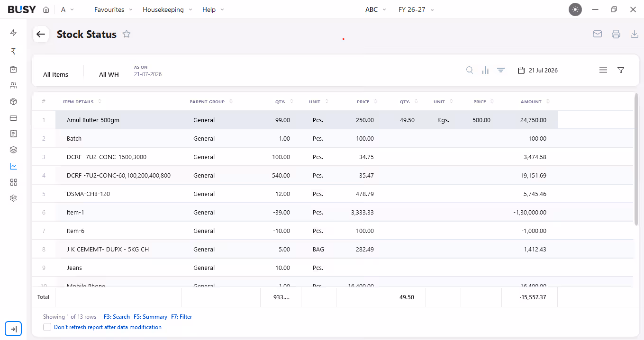Open the A company dropdown
This screenshot has height=340, width=644.
[x=66, y=9]
